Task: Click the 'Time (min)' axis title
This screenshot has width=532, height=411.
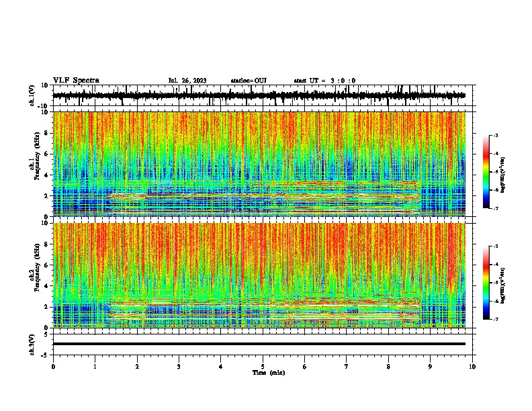Action: pos(269,373)
